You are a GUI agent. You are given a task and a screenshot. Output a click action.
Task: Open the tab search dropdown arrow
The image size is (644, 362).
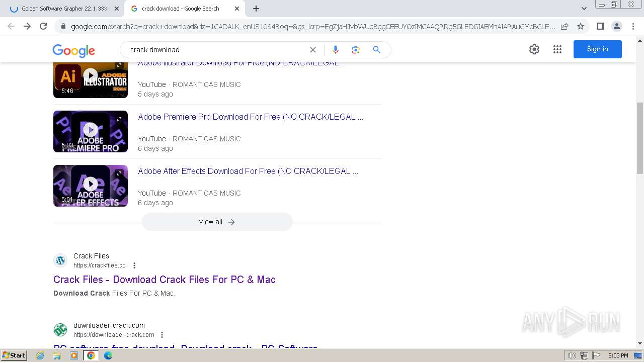tap(584, 9)
